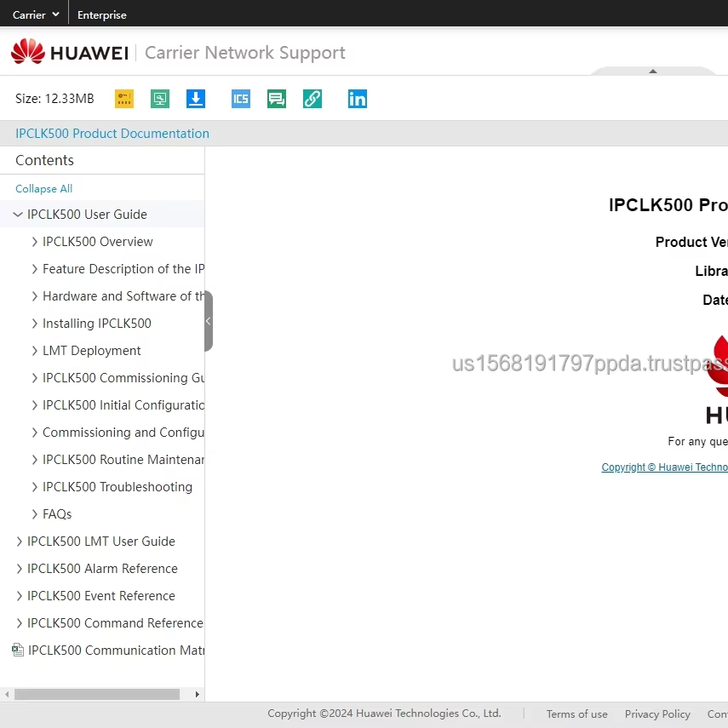Expand the LMT Deployment chevron
The height and width of the screenshot is (728, 728).
pos(34,351)
